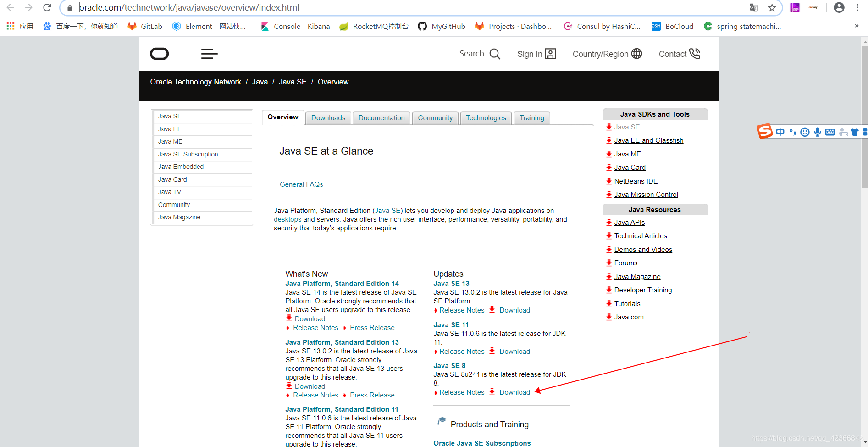Open Oracle Java SE Subscriptions link
The image size is (868, 447).
(x=482, y=443)
